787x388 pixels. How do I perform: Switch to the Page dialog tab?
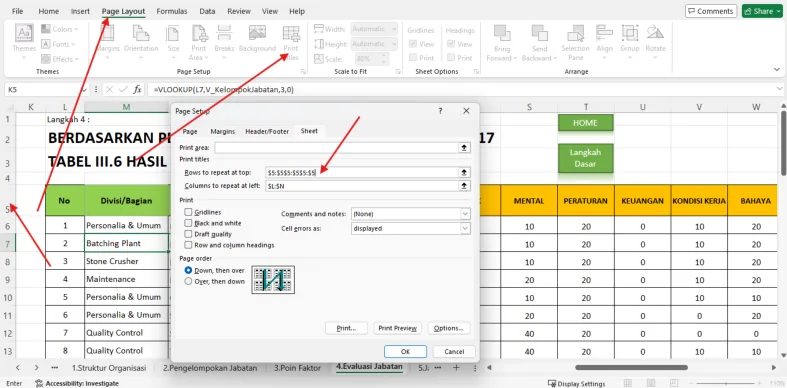click(190, 132)
